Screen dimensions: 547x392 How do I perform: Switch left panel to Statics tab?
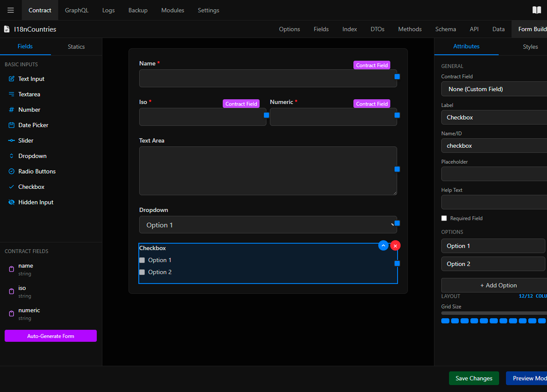[x=76, y=46]
